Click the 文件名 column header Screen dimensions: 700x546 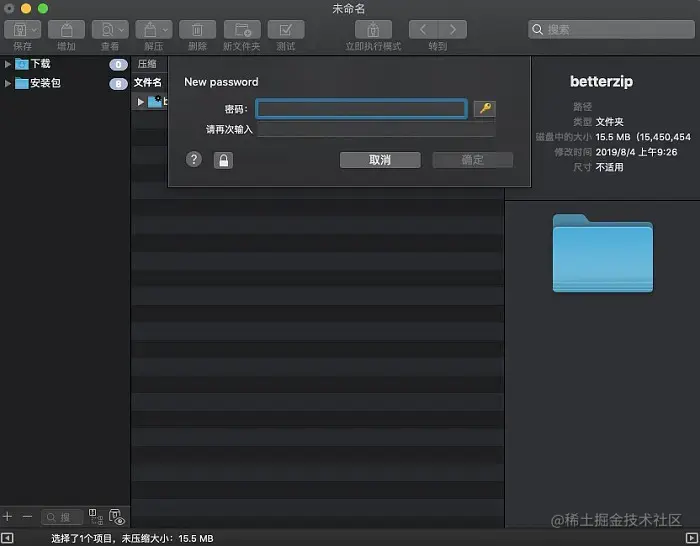[x=148, y=83]
